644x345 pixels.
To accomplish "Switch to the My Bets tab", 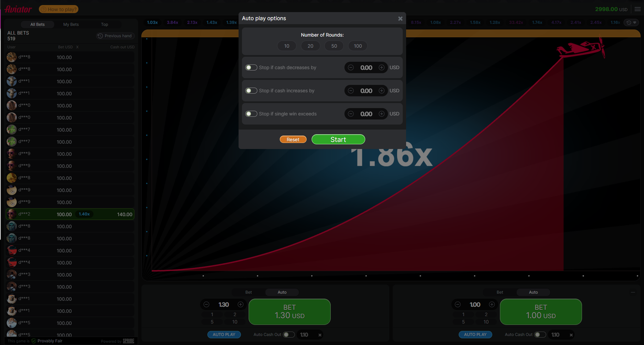I will (70, 24).
